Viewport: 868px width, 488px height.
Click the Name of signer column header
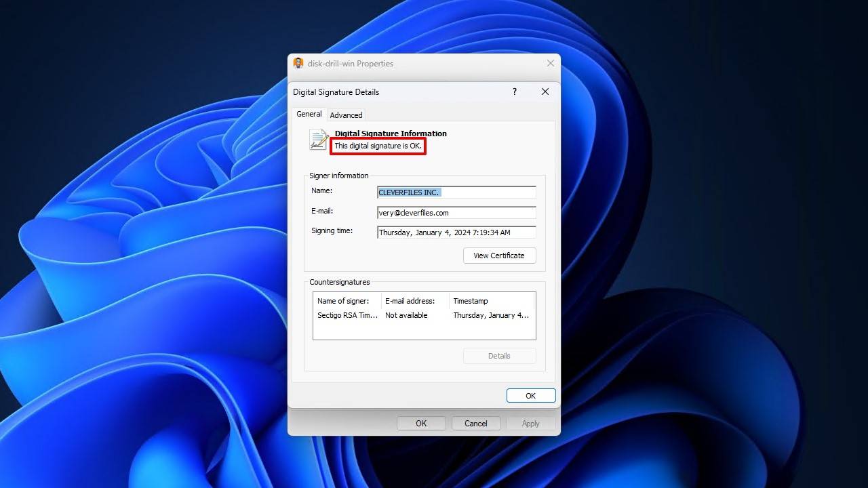(x=347, y=301)
